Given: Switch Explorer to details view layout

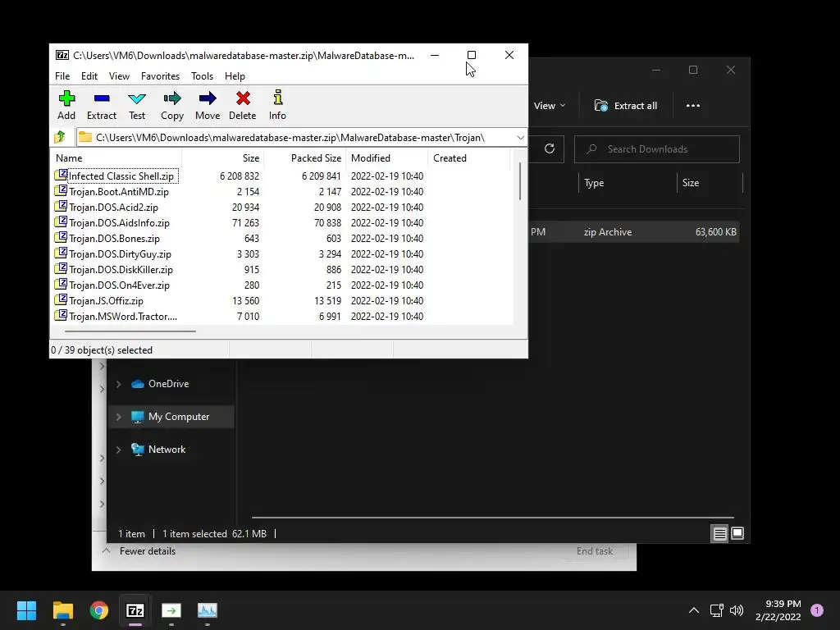Looking at the screenshot, I should point(719,533).
